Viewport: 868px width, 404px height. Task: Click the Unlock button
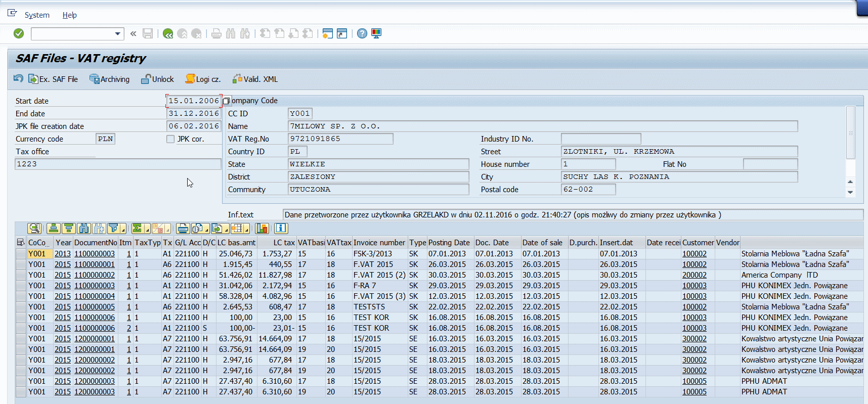157,79
